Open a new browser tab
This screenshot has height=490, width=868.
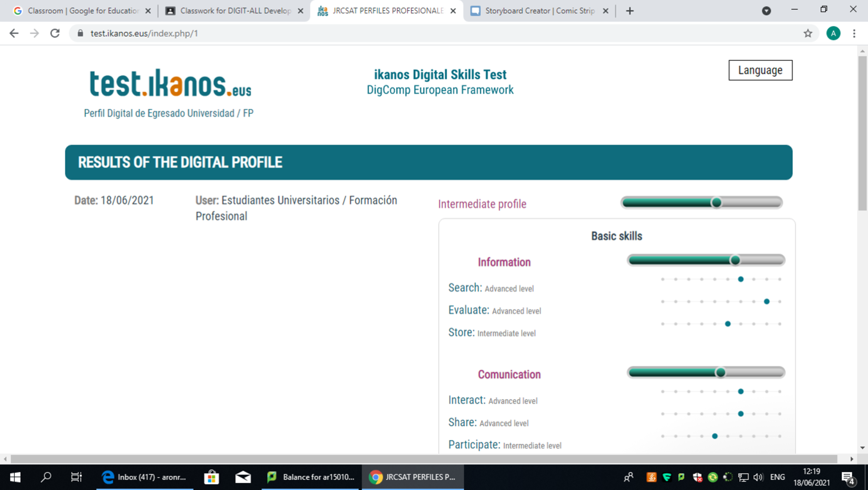pos(630,11)
